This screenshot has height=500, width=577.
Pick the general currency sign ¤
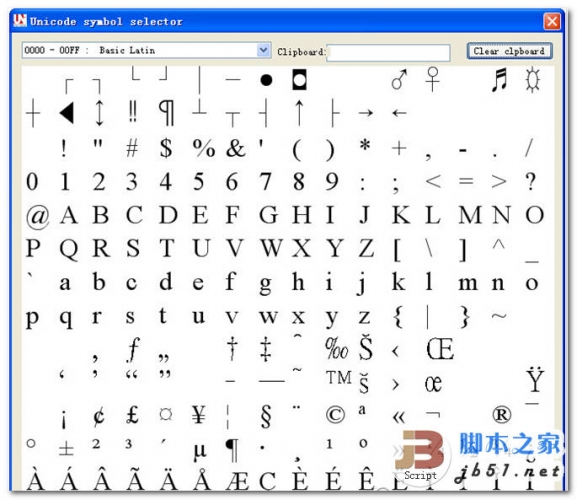(x=166, y=414)
